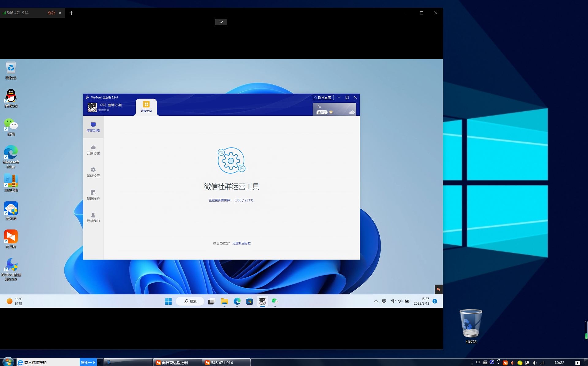588x366 pixels.
Task: Click the green plus 360 tray icon
Action: coord(520,363)
